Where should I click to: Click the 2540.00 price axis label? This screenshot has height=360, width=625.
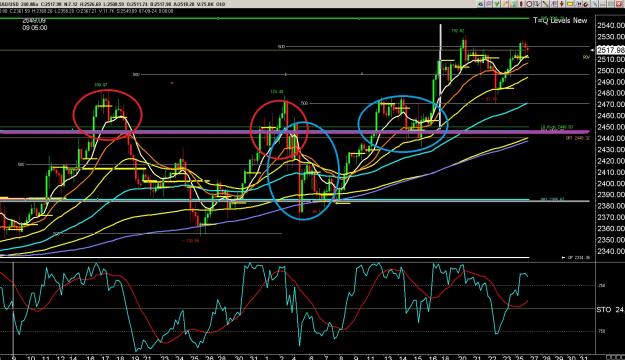(x=611, y=26)
